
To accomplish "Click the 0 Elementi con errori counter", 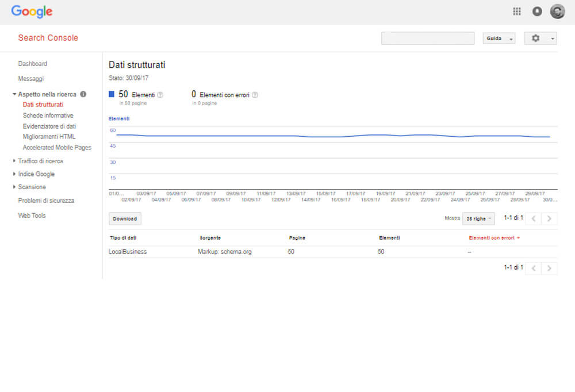I will click(220, 95).
